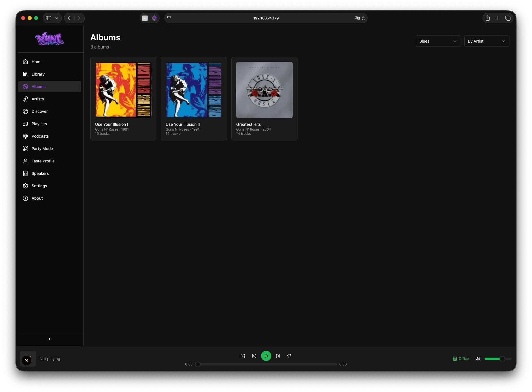Mute the volume speaker icon

[x=478, y=359]
